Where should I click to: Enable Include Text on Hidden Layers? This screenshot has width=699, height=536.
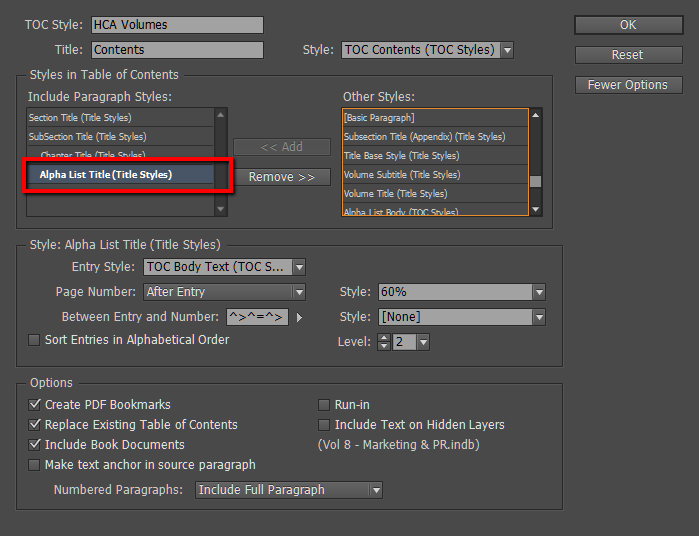click(324, 425)
